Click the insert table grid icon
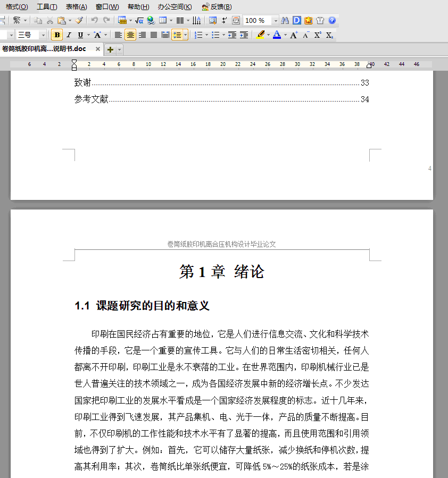The image size is (448, 478). click(163, 20)
